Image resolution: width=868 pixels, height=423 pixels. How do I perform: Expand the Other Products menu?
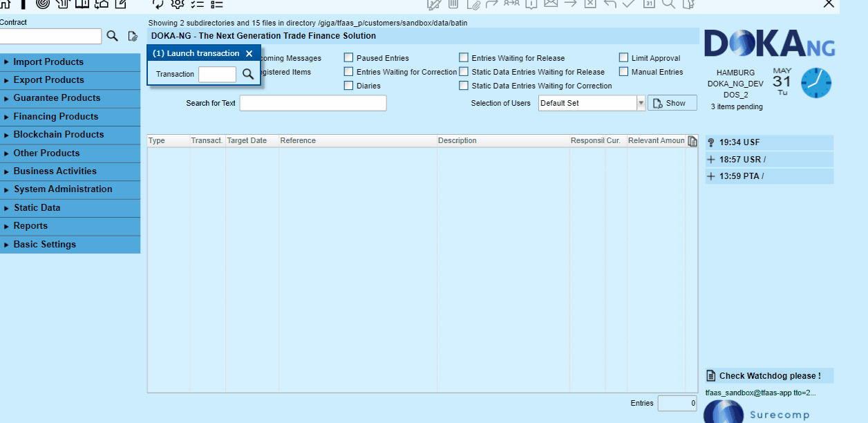click(x=70, y=153)
